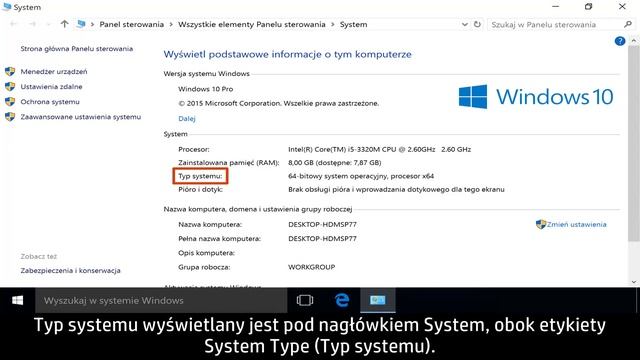Click System breadcrumb segment
This screenshot has width=640, height=360.
click(x=353, y=24)
